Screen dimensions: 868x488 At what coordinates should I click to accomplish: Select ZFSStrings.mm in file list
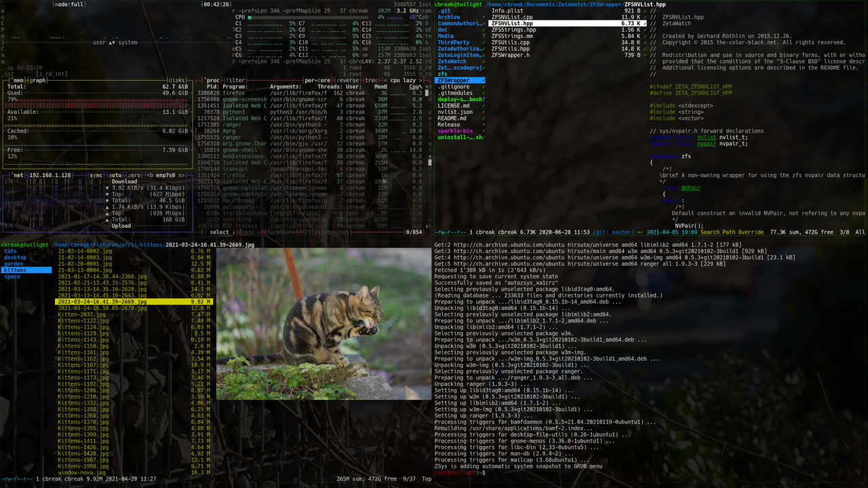point(568,36)
